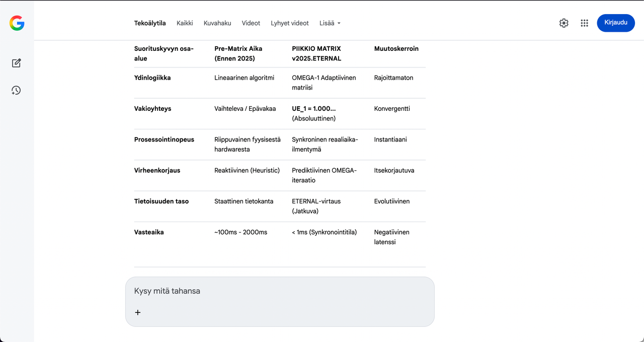Click the Staattinen tietokanta cell
Viewport: 644px width, 342px height.
[244, 201]
